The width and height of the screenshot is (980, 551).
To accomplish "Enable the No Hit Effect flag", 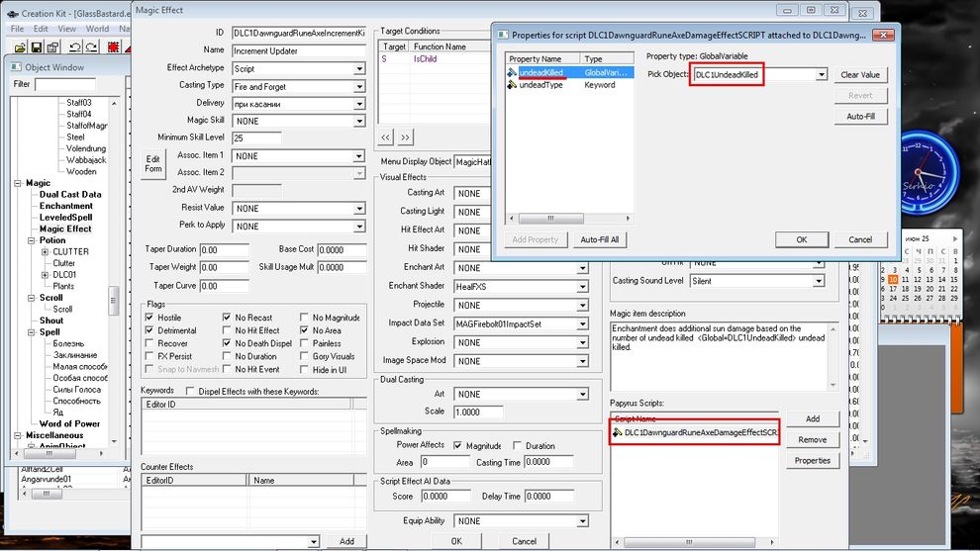I will [x=227, y=331].
